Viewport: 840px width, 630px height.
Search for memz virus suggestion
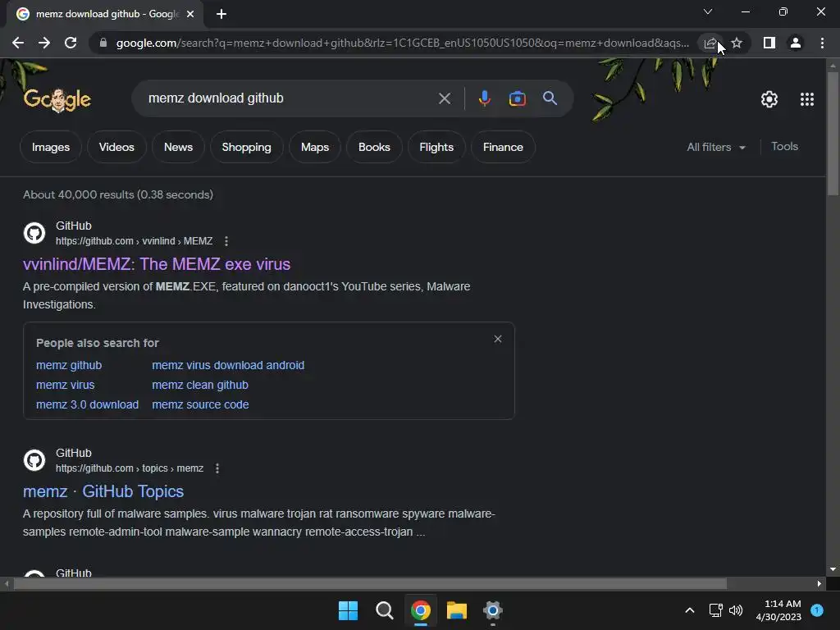pos(65,386)
